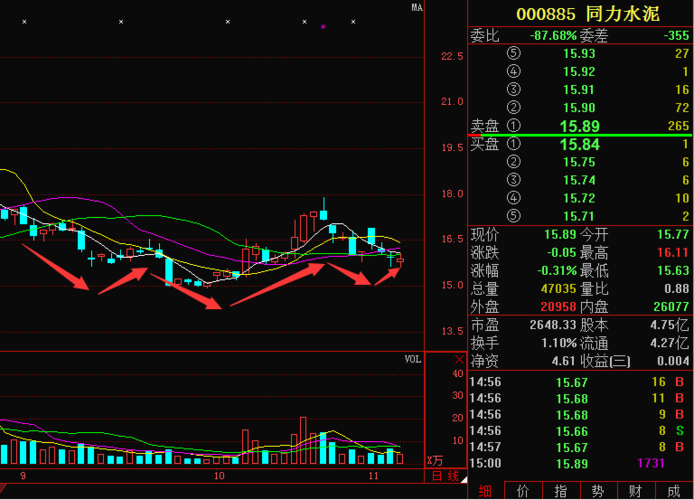Screen dimensions: 694x500
Task: Select the 14:57 trade at 15.67
Action: (579, 447)
